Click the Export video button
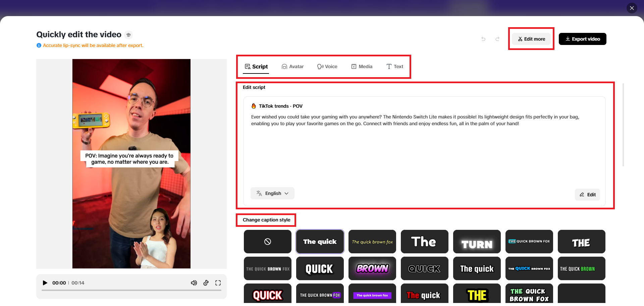The image size is (644, 306). [x=582, y=39]
